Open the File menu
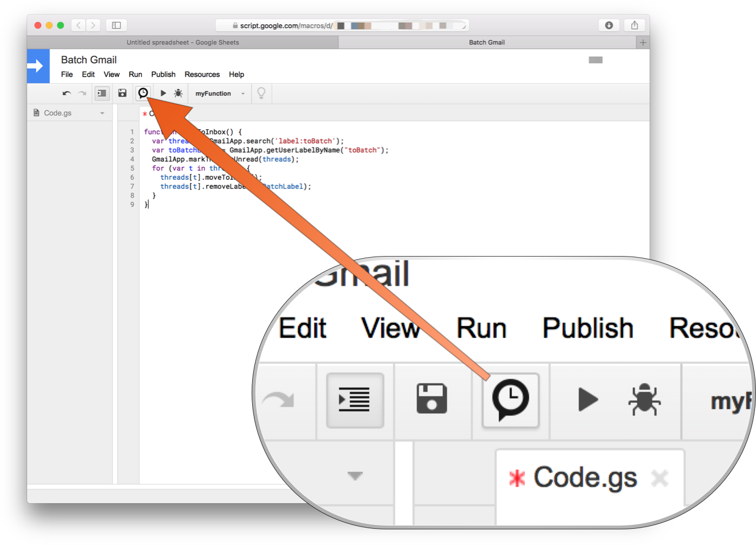The image size is (756, 545). pos(67,75)
